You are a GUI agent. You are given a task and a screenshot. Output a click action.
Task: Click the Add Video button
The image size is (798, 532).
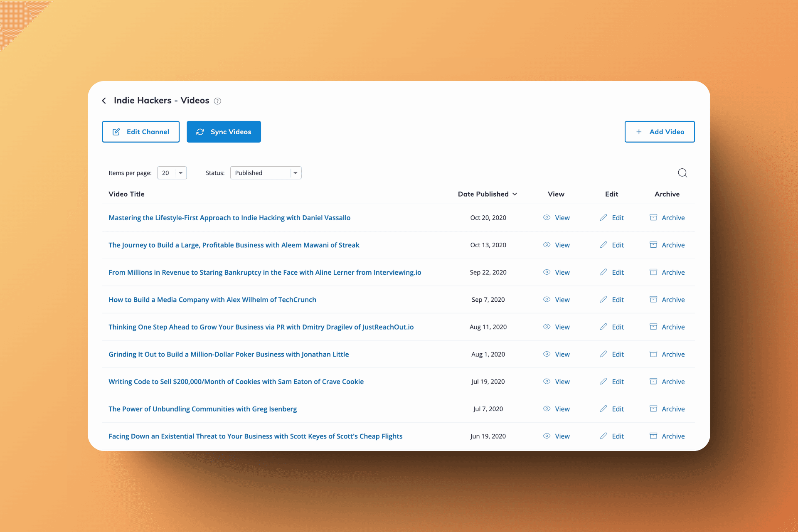[x=660, y=132]
